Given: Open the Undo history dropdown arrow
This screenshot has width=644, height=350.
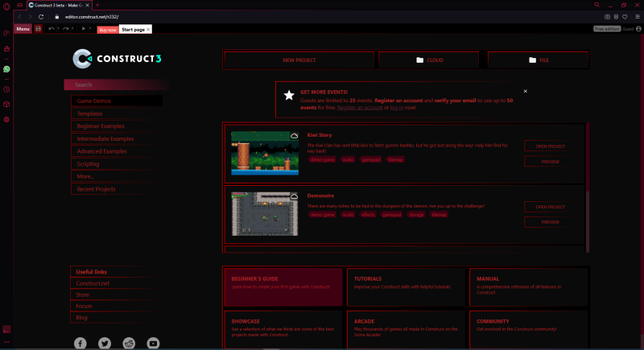Looking at the screenshot, I should pos(58,29).
